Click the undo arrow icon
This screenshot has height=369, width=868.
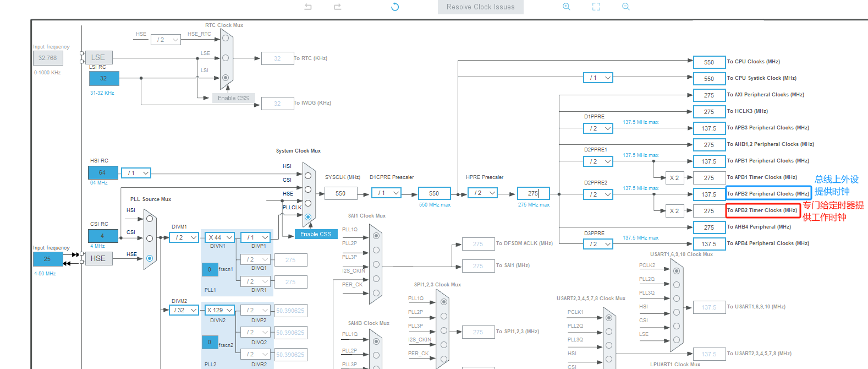pos(308,7)
